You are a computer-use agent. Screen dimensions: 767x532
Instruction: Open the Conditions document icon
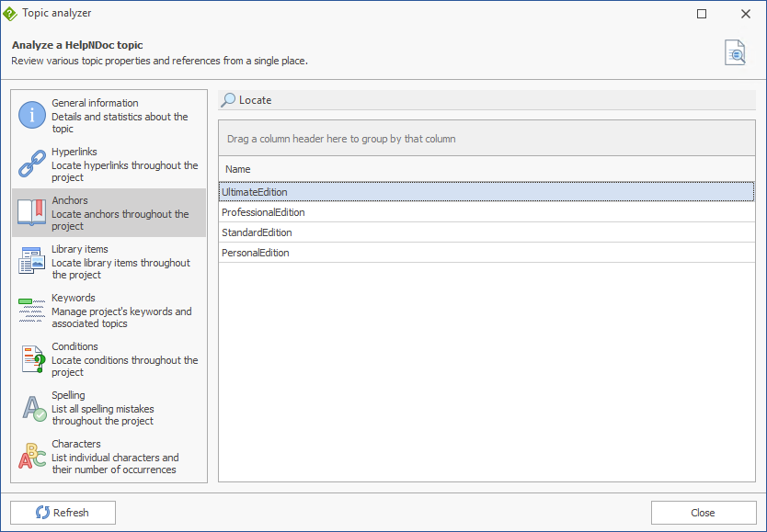33,359
